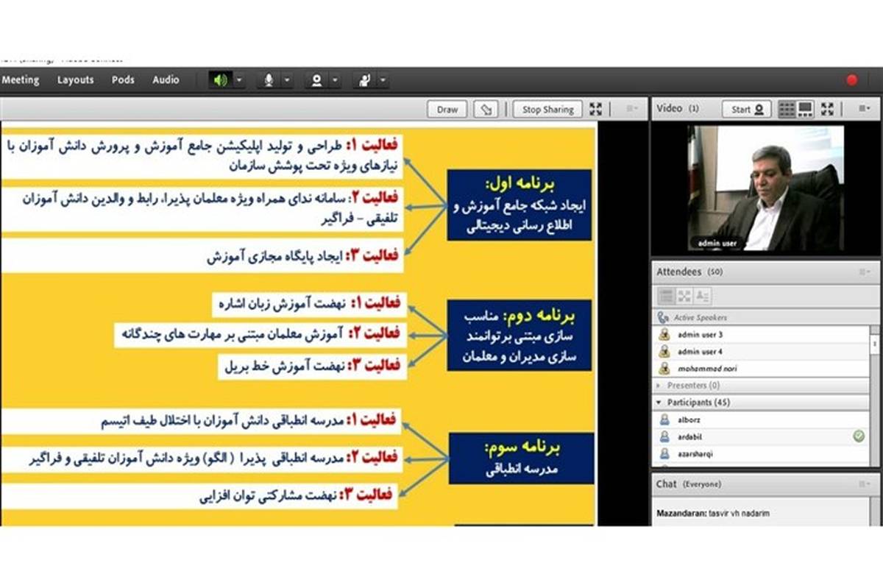This screenshot has width=883, height=588.
Task: Open dropdown arrow beside the microphone icon
Action: point(287,80)
